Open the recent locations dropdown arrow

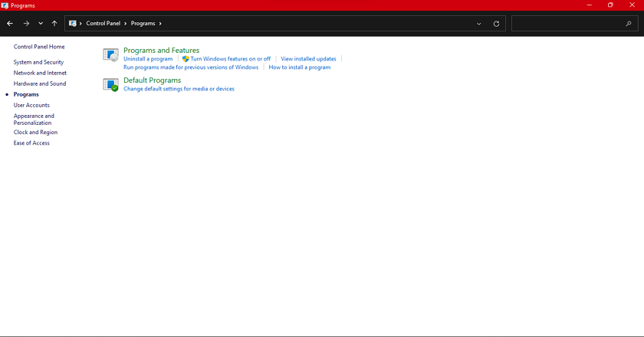[41, 24]
